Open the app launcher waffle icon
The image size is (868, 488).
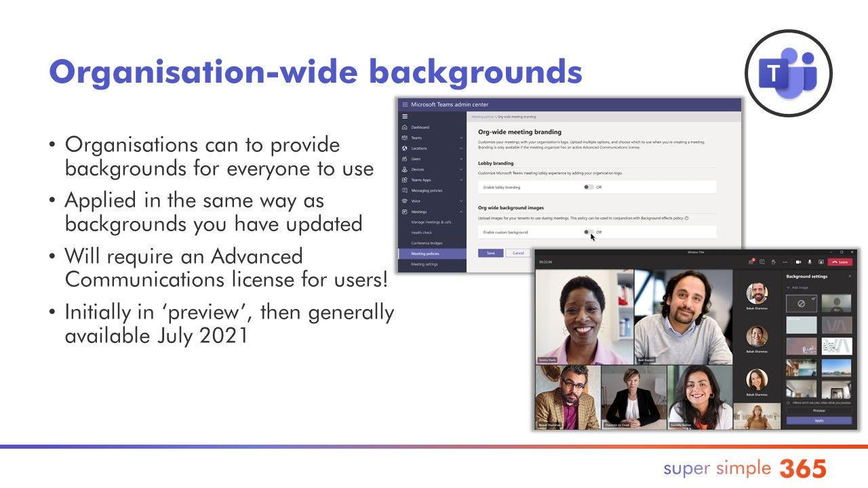[x=406, y=104]
